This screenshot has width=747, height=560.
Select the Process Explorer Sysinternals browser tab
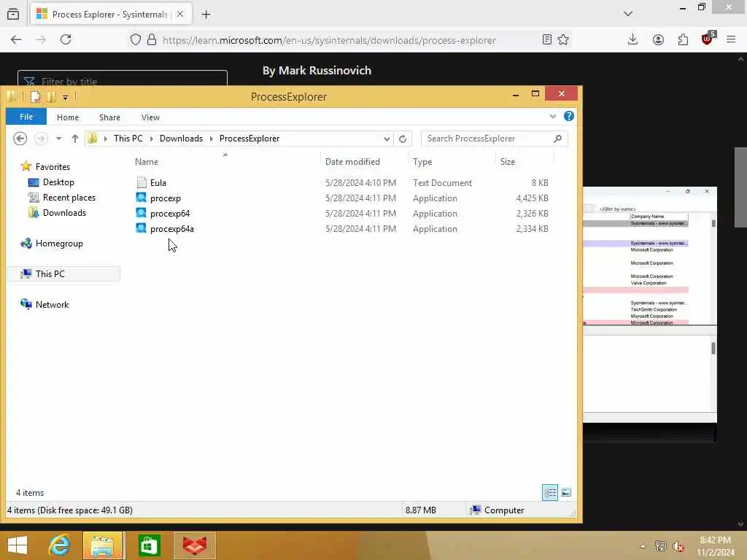(111, 15)
